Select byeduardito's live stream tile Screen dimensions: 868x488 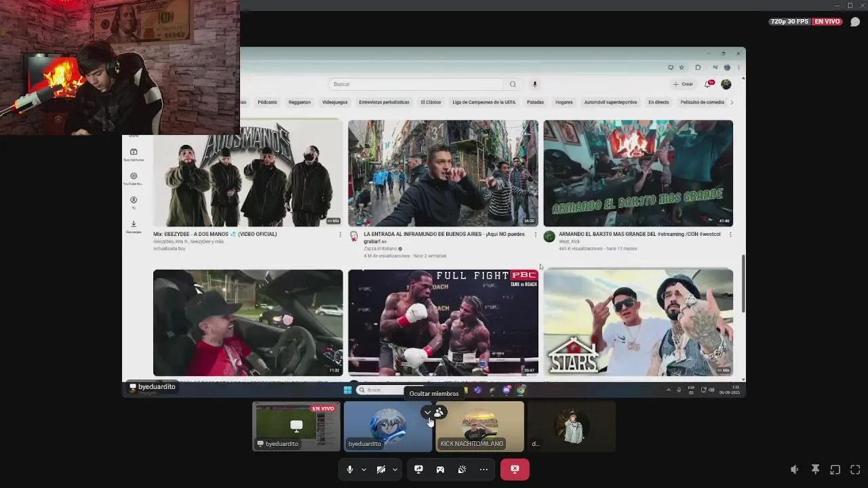click(x=296, y=426)
